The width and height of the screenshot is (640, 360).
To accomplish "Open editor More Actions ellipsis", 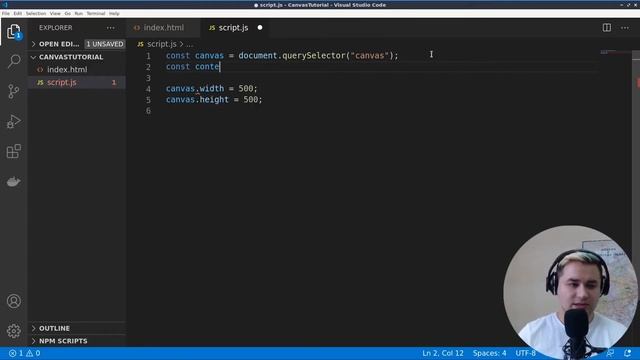I will coord(625,28).
